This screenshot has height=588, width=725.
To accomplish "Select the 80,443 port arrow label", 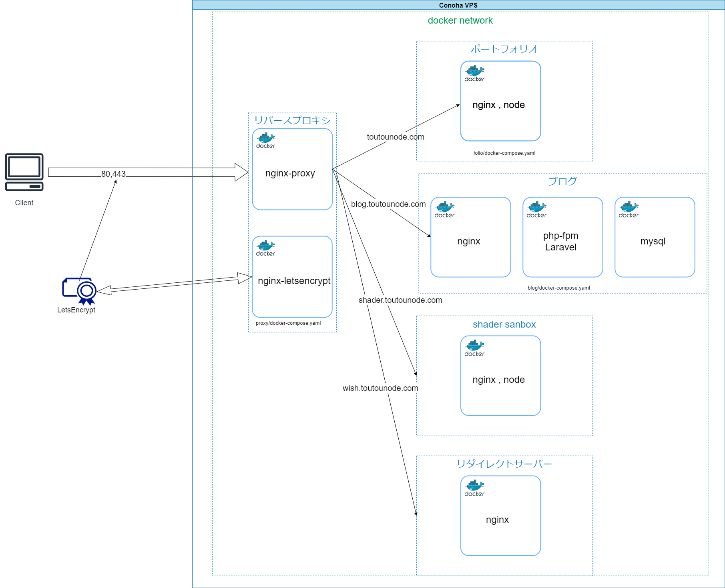I will coord(113,174).
